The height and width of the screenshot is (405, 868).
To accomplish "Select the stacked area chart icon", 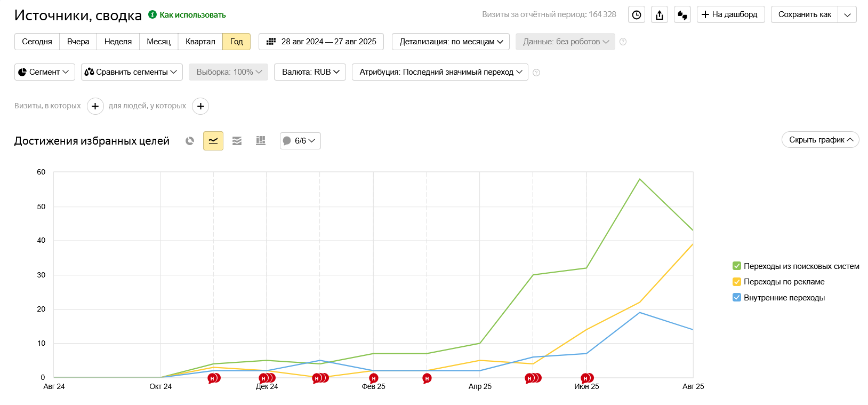I will pos(237,141).
